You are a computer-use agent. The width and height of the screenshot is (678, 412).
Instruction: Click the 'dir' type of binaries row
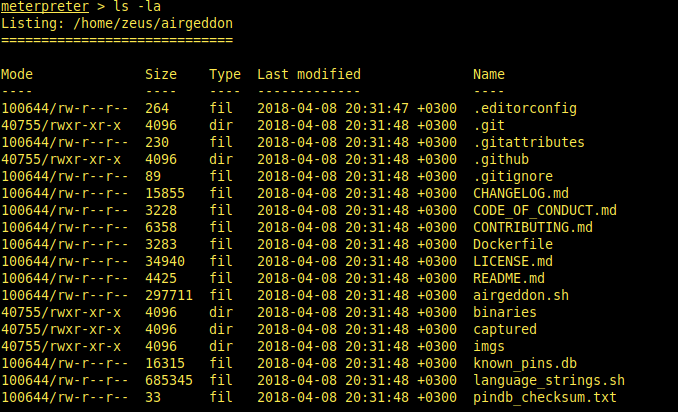[x=221, y=313]
